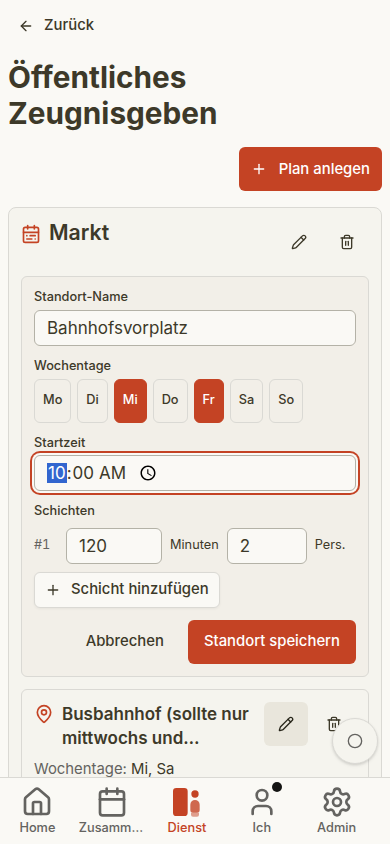Focus the Standort-Name input field
The image size is (390, 844).
[x=195, y=328]
